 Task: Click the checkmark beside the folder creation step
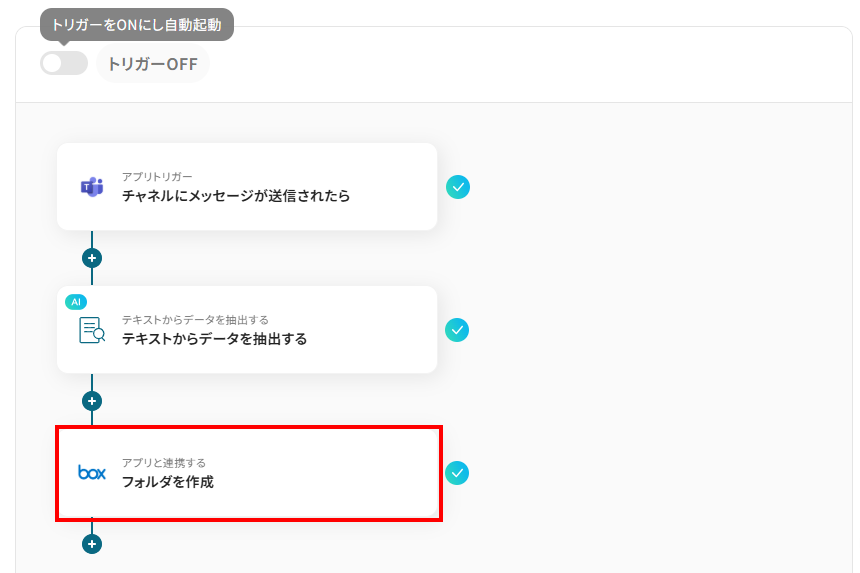pos(457,473)
